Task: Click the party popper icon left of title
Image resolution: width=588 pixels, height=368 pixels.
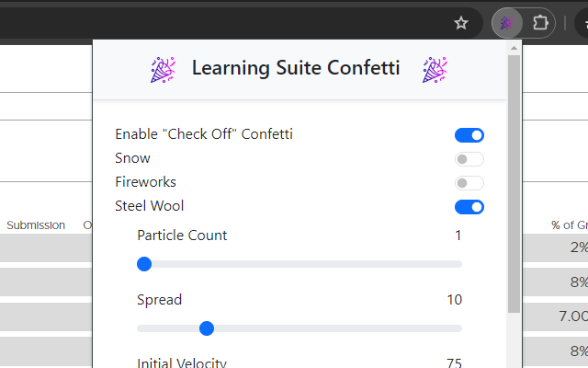Action: coord(164,68)
